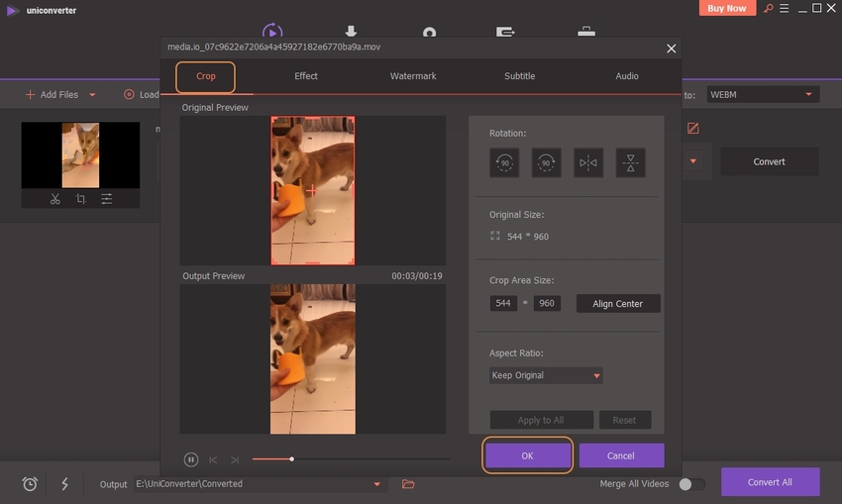Switch to the Effect tab
The height and width of the screenshot is (504, 842).
[306, 76]
